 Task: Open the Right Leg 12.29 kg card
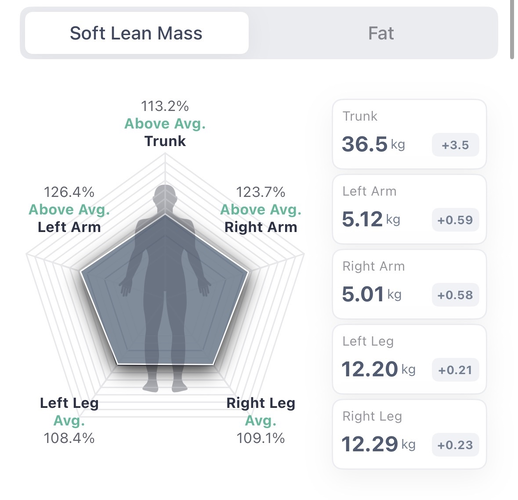(x=409, y=434)
